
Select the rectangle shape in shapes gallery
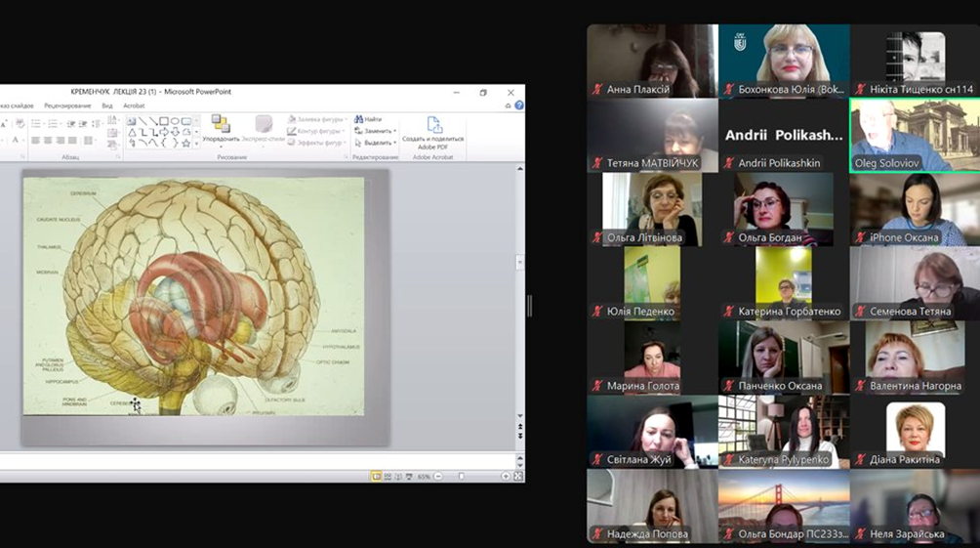click(x=164, y=121)
